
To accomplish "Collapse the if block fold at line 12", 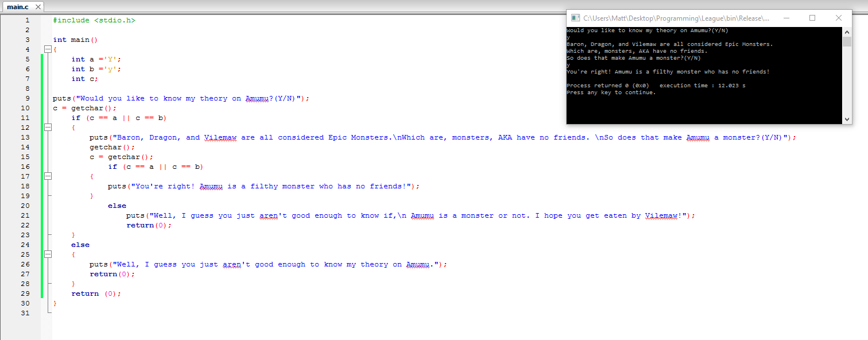I will point(48,127).
